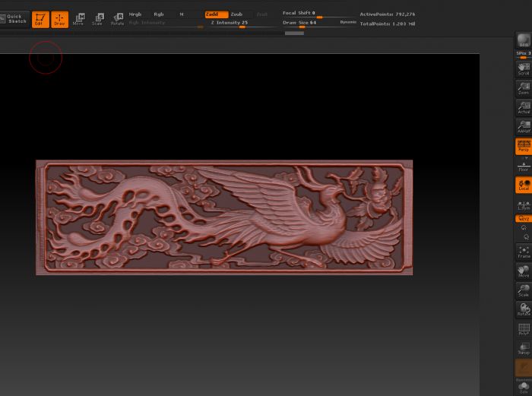Toggle the Floor grid icon
Screen dimensions: 532x396
(x=524, y=166)
